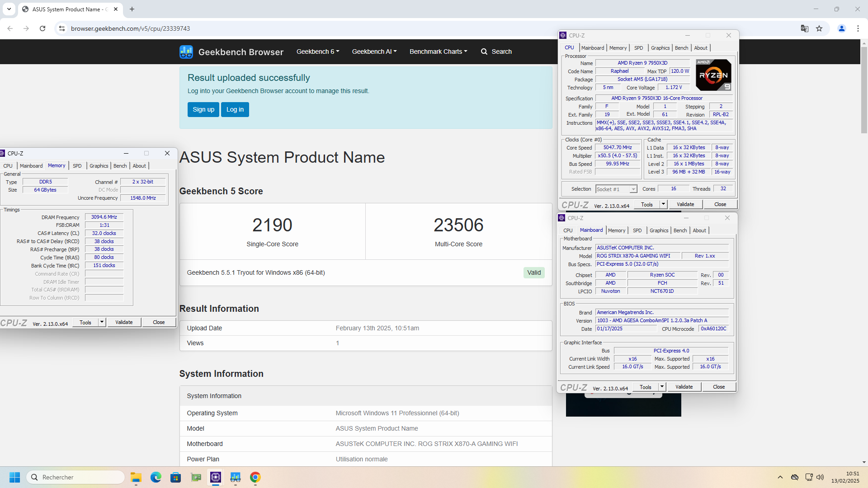Open the Chrome three-dot menu
This screenshot has height=488, width=868.
click(x=858, y=28)
